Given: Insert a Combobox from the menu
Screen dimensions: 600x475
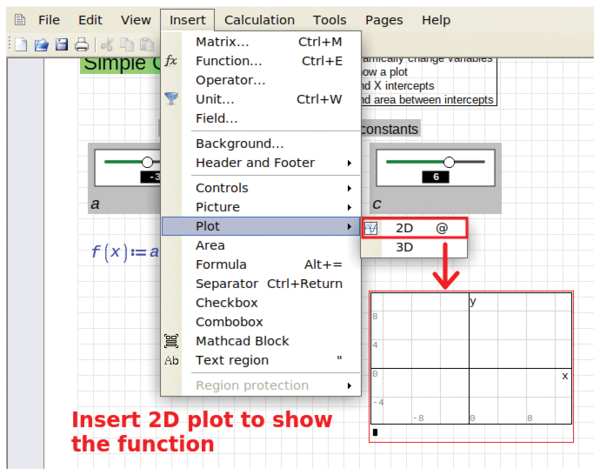Looking at the screenshot, I should (229, 322).
